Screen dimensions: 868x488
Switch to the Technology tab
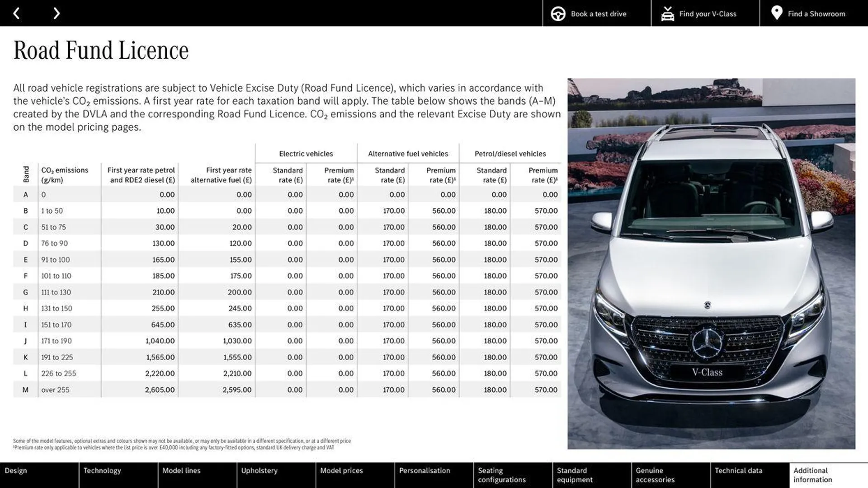tap(118, 475)
